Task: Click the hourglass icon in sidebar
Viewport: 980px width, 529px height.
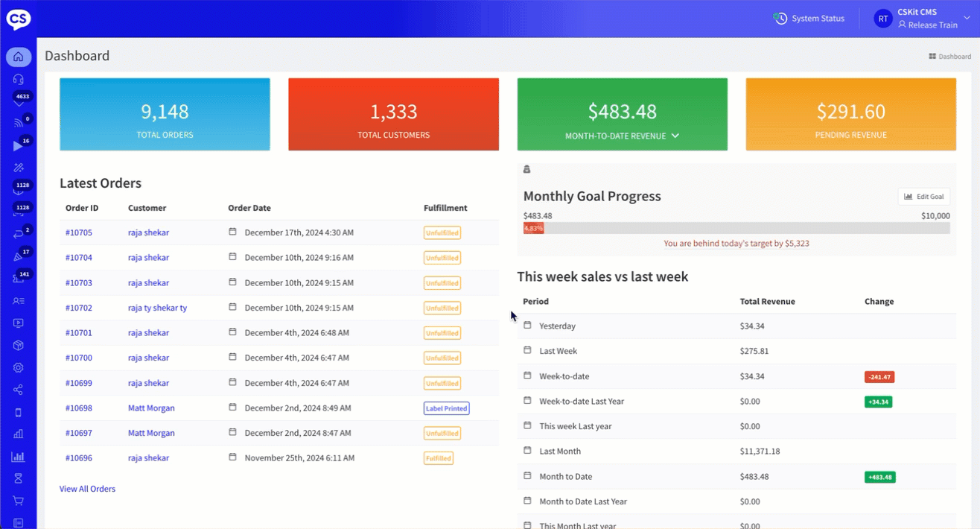Action: point(18,478)
